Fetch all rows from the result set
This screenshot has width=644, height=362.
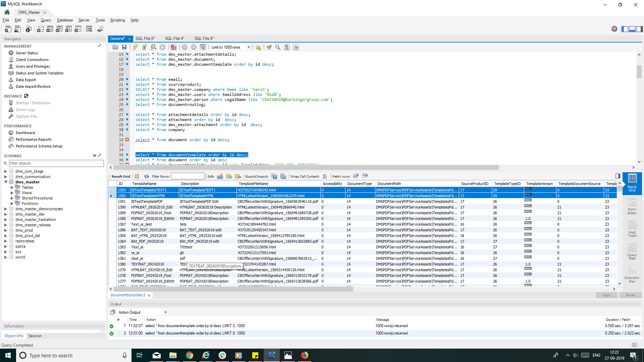pos(365,176)
